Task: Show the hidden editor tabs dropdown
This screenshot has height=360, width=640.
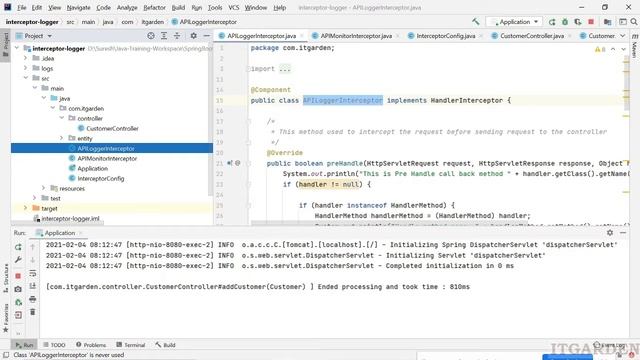Action: pos(622,36)
